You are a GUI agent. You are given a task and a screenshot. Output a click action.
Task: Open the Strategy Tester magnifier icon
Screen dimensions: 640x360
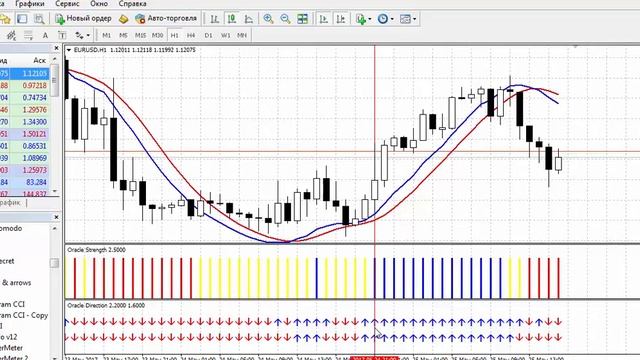click(x=39, y=19)
